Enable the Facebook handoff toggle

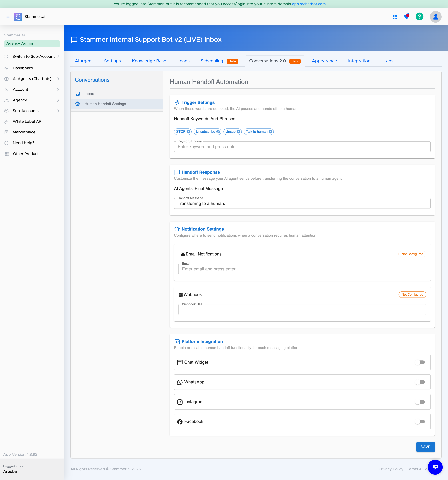tap(420, 422)
